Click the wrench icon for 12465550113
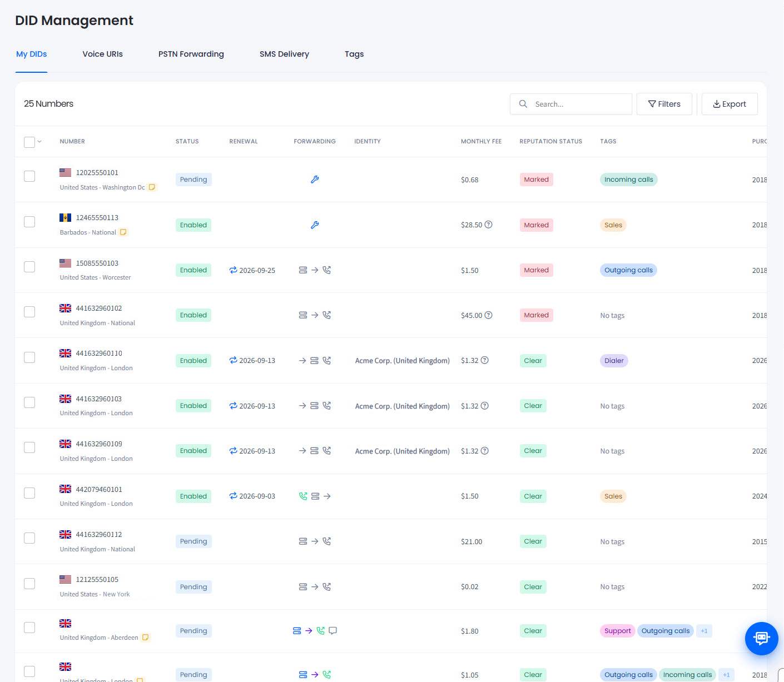This screenshot has height=682, width=784. pyautogui.click(x=315, y=225)
